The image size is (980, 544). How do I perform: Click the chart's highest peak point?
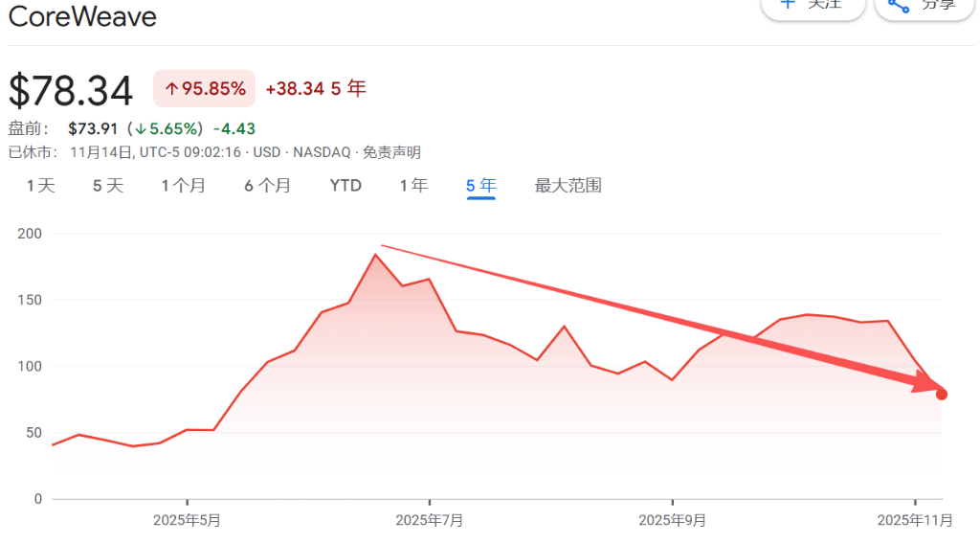coord(375,255)
